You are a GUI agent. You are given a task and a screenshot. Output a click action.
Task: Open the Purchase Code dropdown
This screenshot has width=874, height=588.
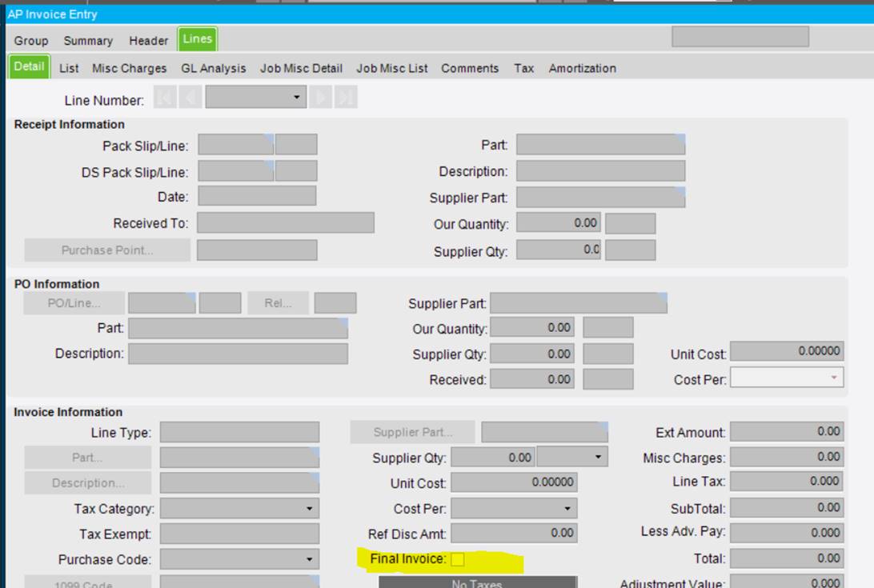310,559
